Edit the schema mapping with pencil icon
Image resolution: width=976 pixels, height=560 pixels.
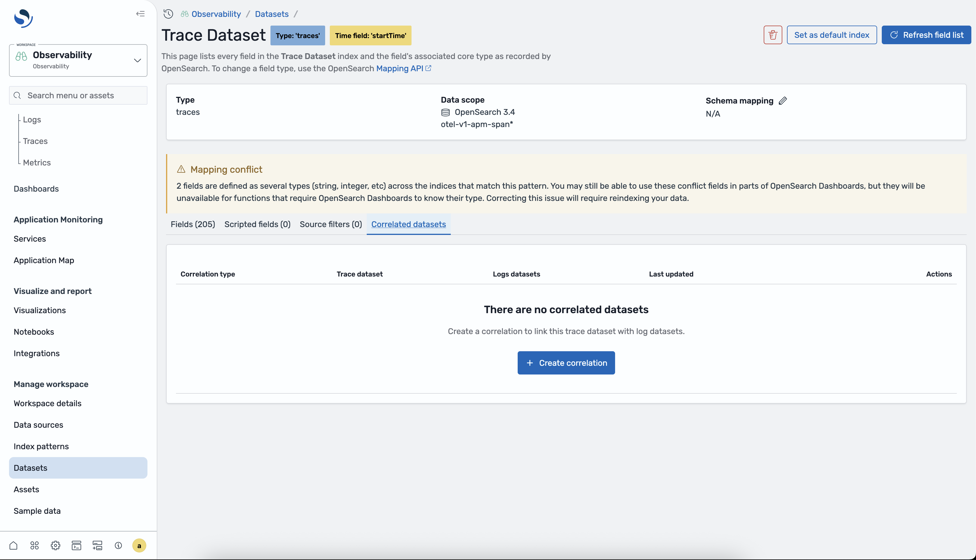(783, 101)
